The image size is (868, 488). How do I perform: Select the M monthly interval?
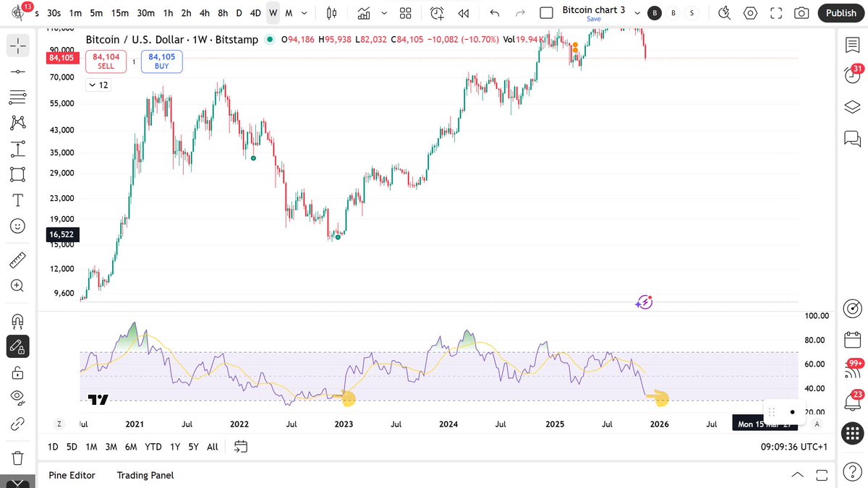[x=289, y=13]
